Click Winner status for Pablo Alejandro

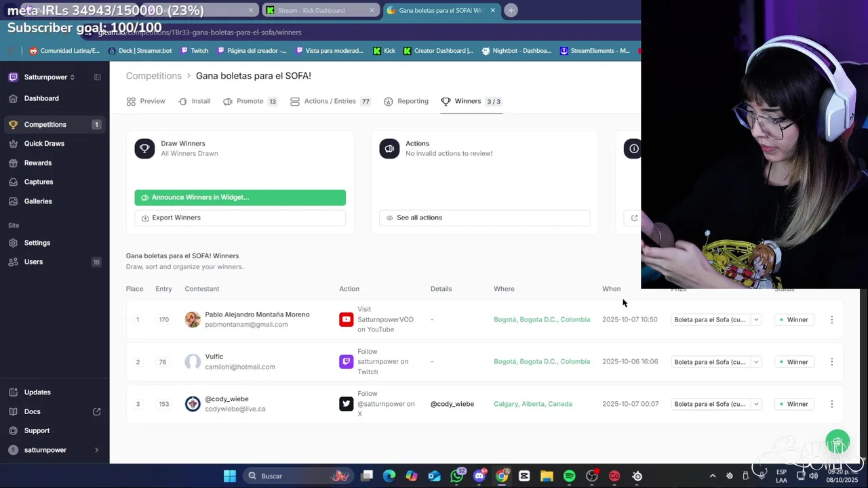[794, 320]
